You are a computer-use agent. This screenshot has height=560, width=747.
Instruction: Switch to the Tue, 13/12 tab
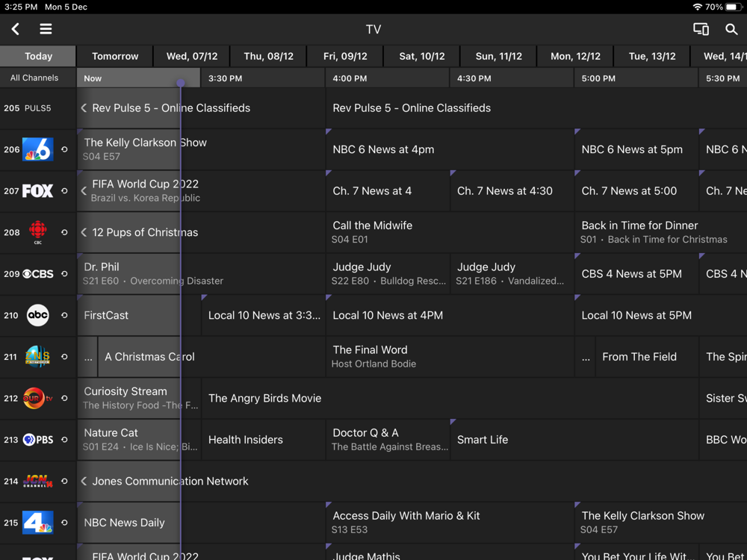tap(651, 56)
